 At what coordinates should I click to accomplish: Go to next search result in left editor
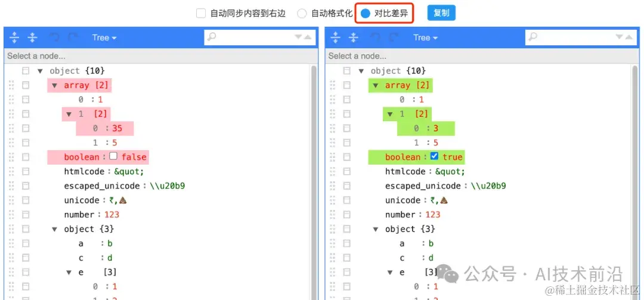tap(299, 38)
